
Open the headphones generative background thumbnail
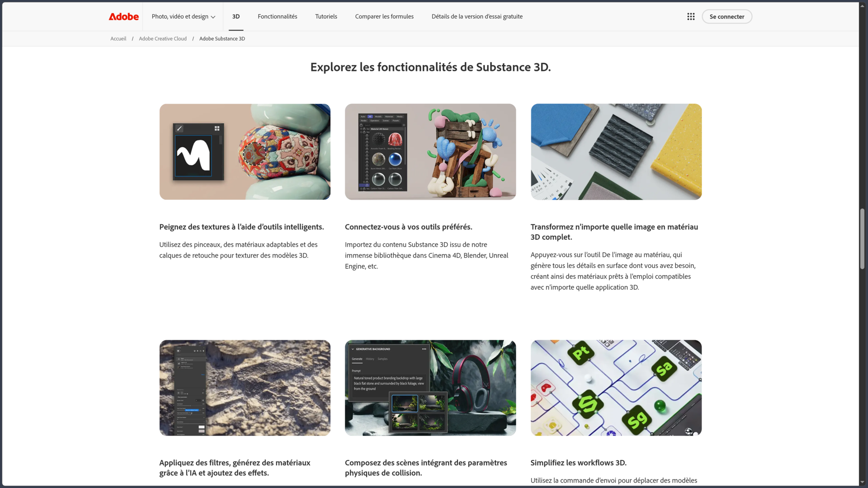click(x=430, y=388)
